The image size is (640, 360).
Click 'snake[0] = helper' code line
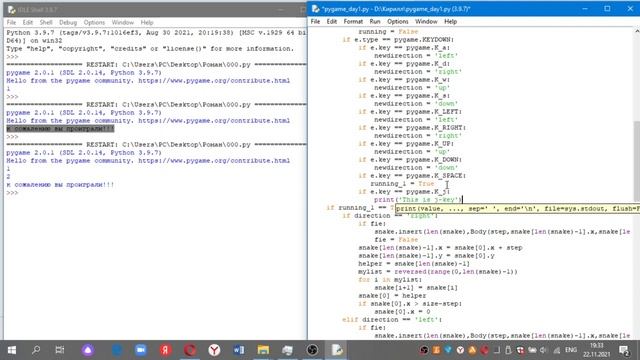click(x=392, y=296)
